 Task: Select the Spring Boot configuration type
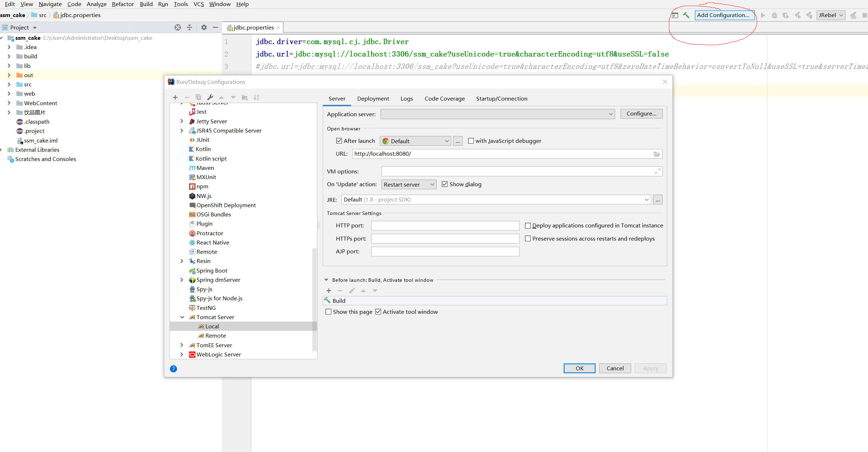tap(212, 270)
